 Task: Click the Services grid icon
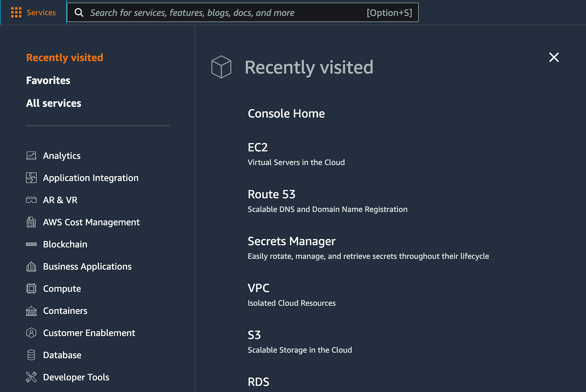point(16,12)
